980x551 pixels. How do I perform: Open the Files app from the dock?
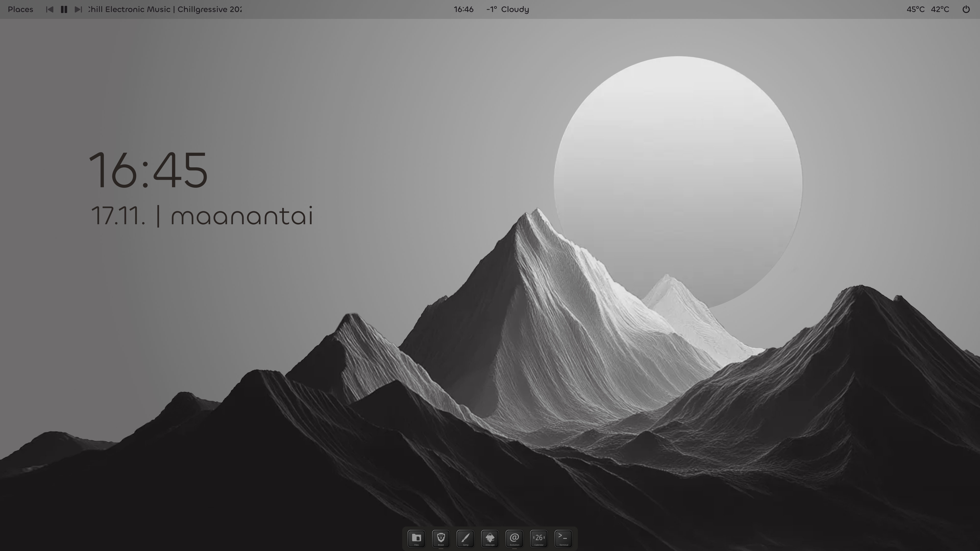click(416, 538)
